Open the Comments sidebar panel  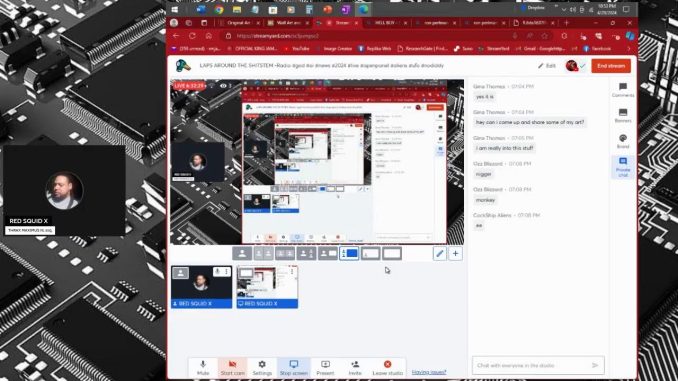[x=623, y=90]
